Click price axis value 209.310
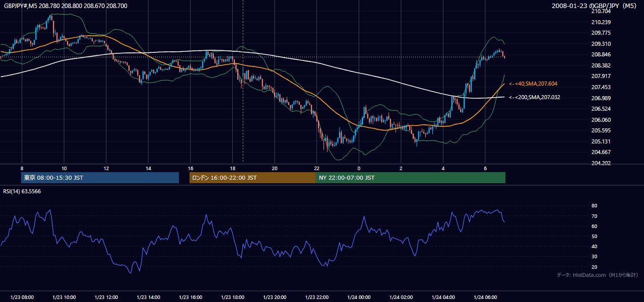The width and height of the screenshot is (644, 302). [x=601, y=44]
